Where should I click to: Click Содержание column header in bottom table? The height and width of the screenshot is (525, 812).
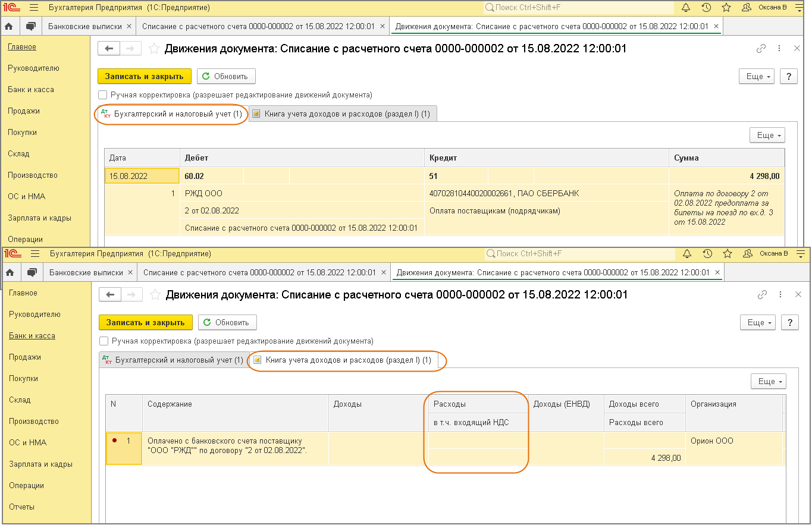click(236, 413)
